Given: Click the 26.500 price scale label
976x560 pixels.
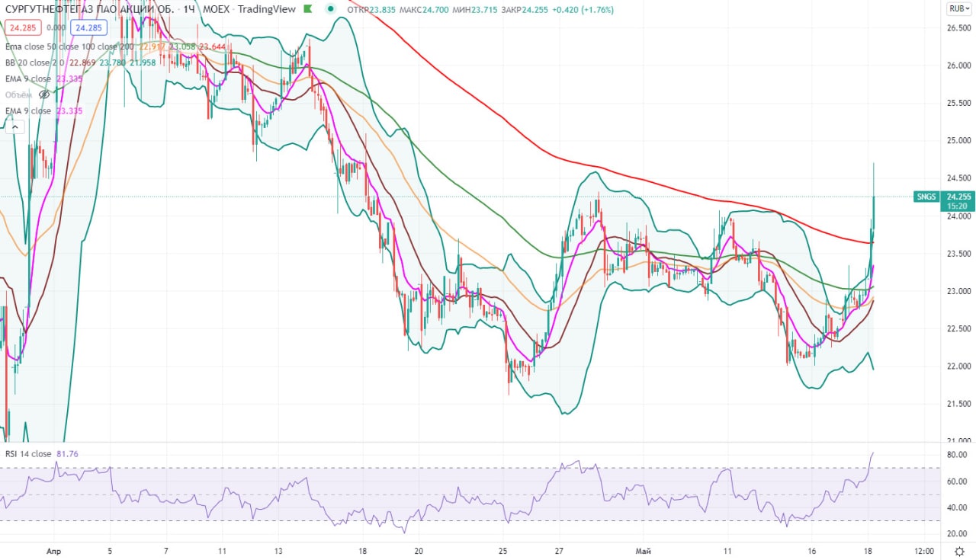Looking at the screenshot, I should tap(958, 27).
